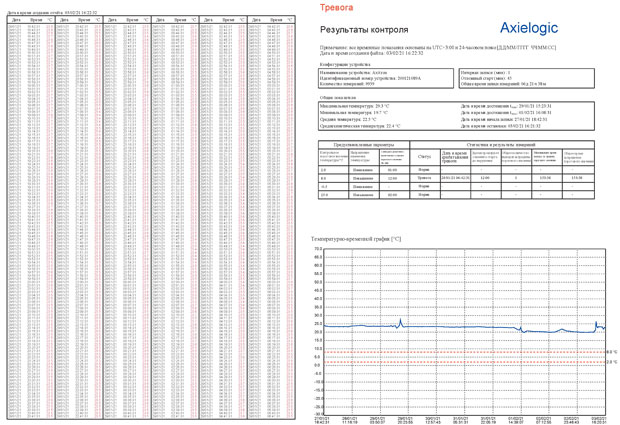Click the Температурно-временной график title

(356, 239)
